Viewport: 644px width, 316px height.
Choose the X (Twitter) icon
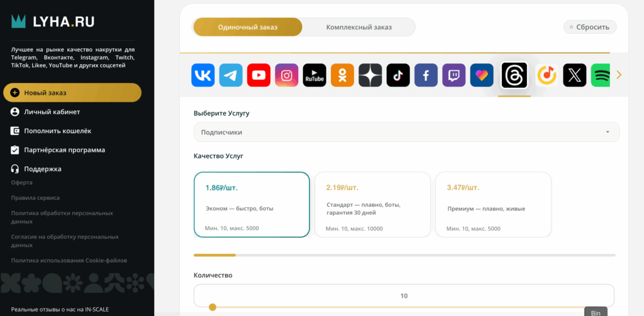coord(574,76)
